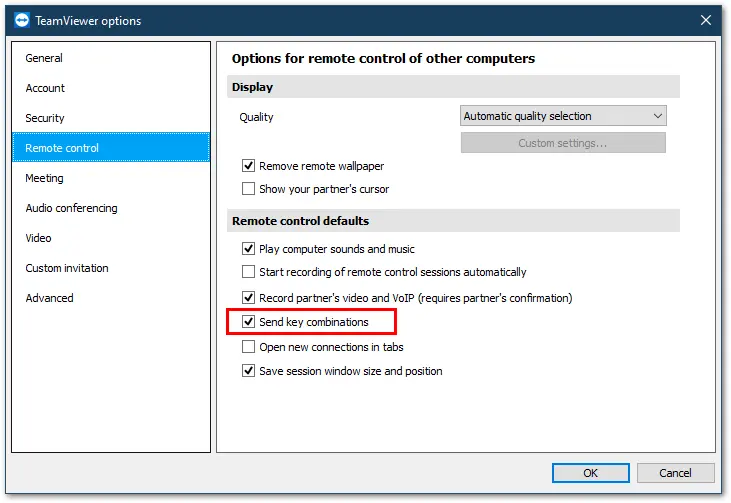Open the Quality dropdown arrow

click(x=657, y=116)
